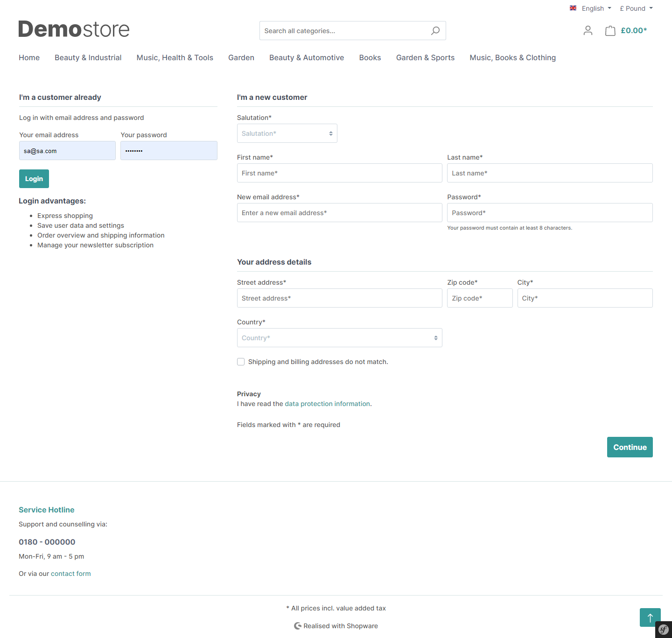Click the New email address input

point(340,213)
